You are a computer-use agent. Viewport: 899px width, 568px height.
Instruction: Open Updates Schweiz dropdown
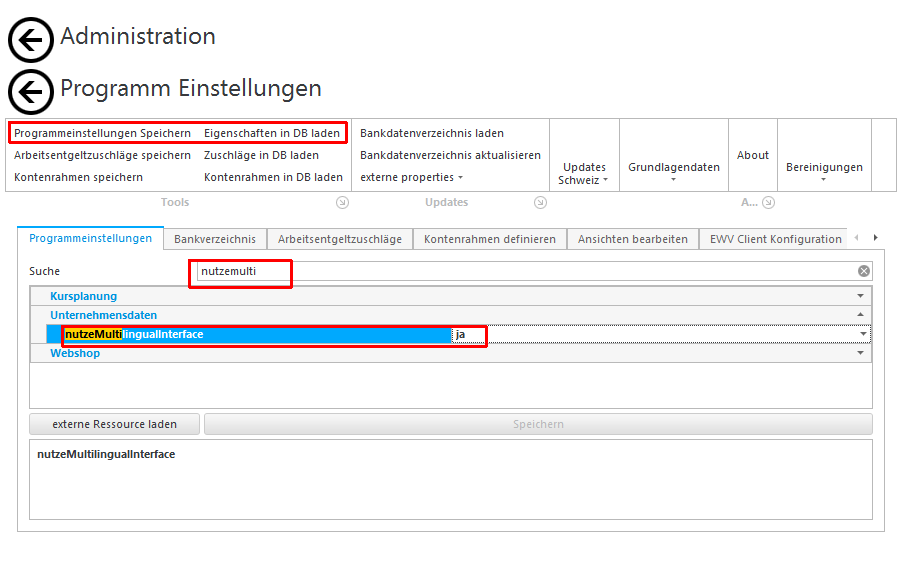pyautogui.click(x=584, y=174)
